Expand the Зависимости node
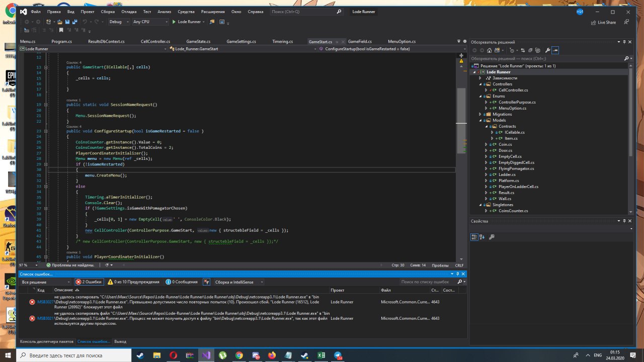 click(x=480, y=78)
